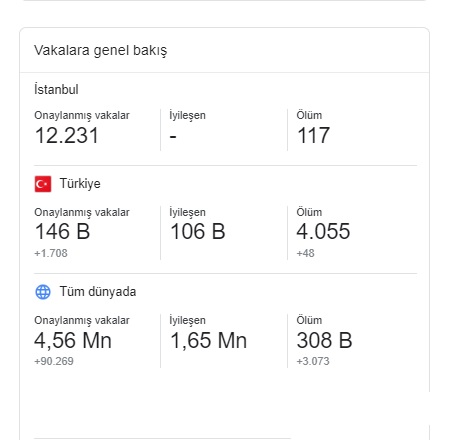Select worldwide deaths value 308 B
450x440 pixels.
(x=324, y=340)
